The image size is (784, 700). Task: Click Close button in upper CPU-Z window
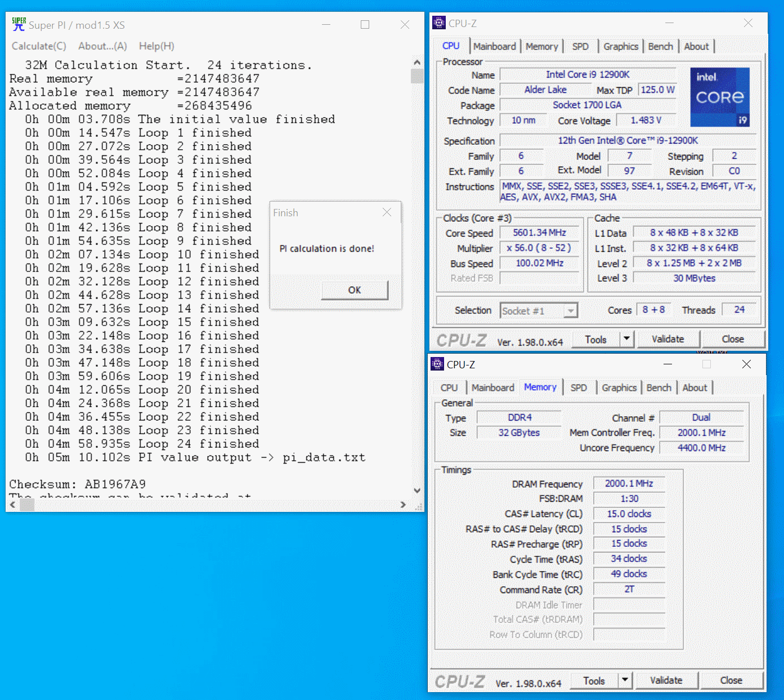tap(733, 339)
